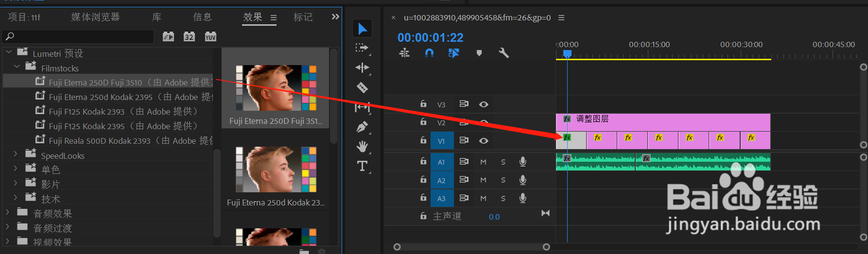Screen dimensions: 868x254
Task: Show hidden panel tabs double chevron
Action: pyautogui.click(x=335, y=17)
